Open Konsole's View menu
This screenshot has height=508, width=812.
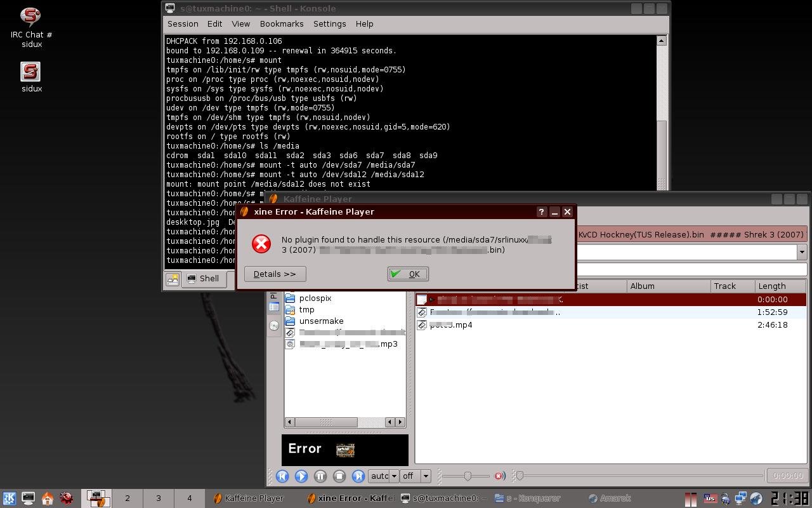(240, 23)
